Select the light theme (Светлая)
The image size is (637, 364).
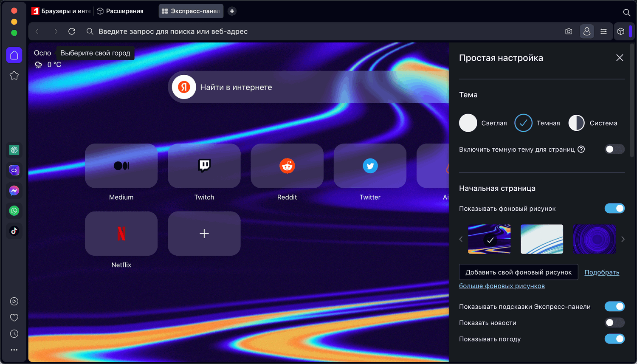(468, 123)
